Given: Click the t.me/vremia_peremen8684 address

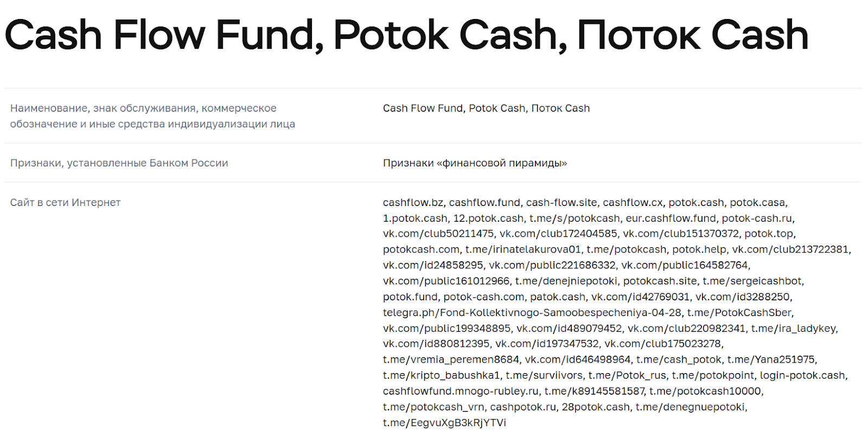Looking at the screenshot, I should 451,359.
